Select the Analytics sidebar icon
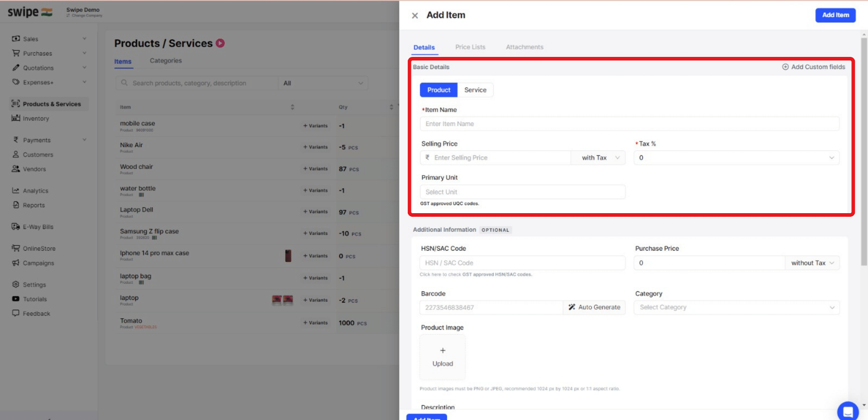The image size is (868, 420). tap(16, 191)
